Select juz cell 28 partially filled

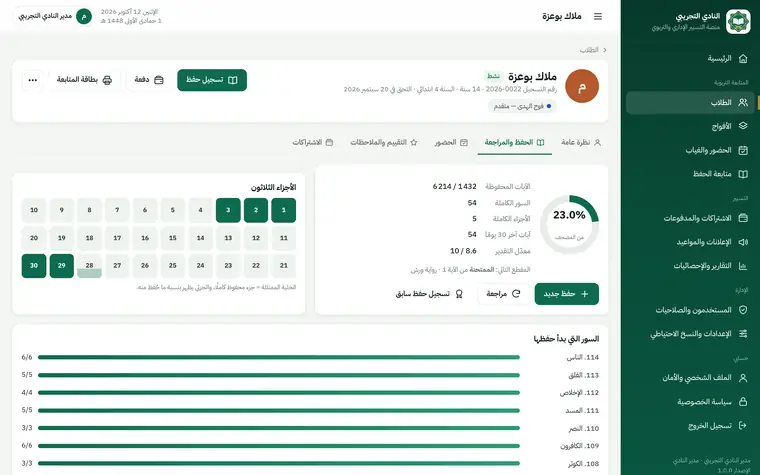point(89,266)
